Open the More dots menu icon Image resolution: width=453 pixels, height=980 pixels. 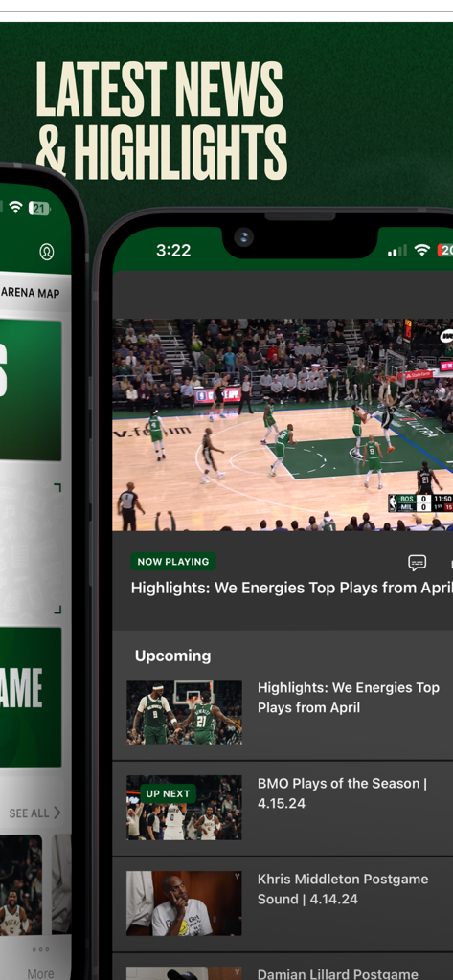(x=40, y=949)
